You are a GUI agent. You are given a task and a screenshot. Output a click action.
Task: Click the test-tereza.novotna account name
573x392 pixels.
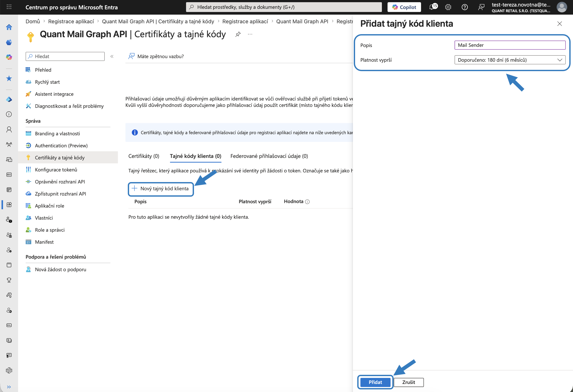pyautogui.click(x=521, y=5)
